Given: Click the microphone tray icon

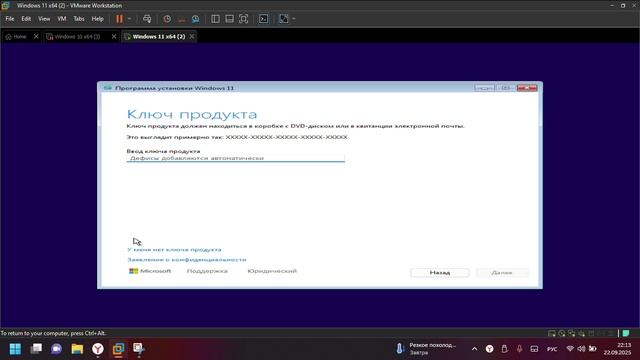Looking at the screenshot, I should point(519,349).
